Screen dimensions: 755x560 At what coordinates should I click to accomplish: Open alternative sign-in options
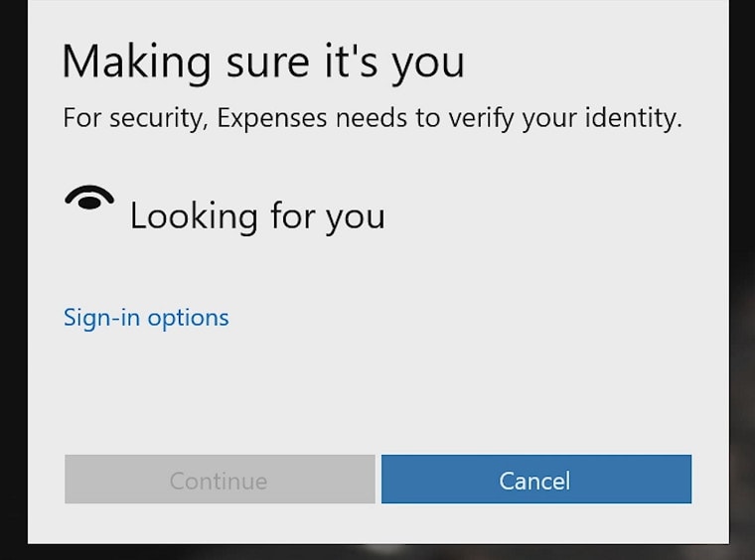pyautogui.click(x=146, y=318)
